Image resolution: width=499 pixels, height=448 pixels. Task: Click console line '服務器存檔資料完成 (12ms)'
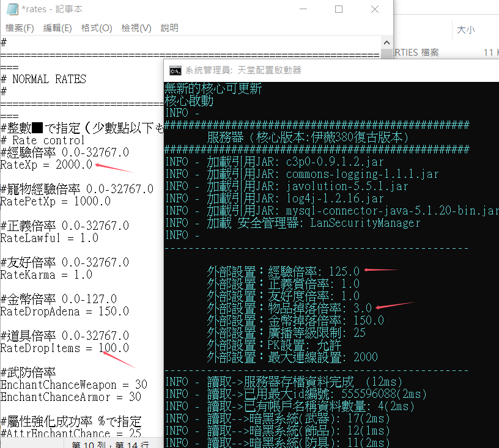(x=323, y=381)
